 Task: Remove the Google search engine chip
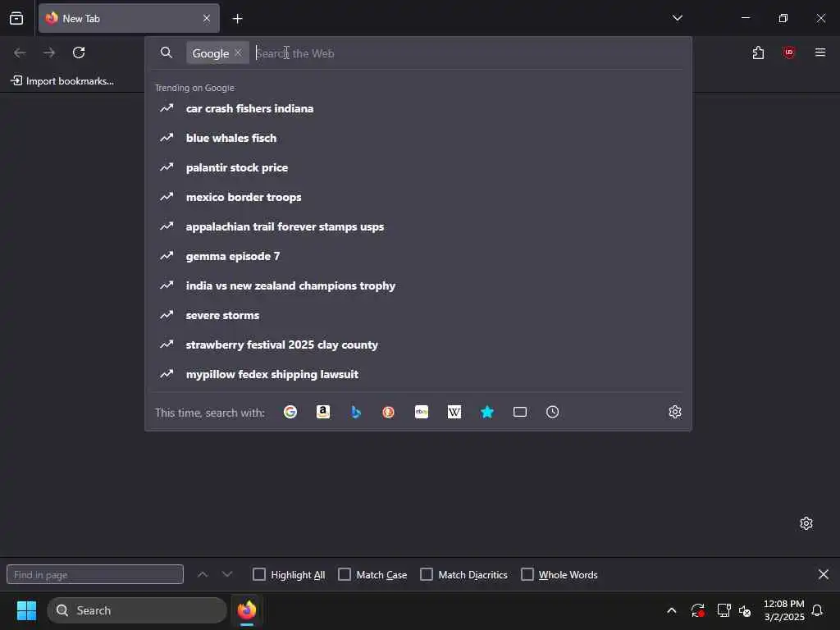(239, 52)
